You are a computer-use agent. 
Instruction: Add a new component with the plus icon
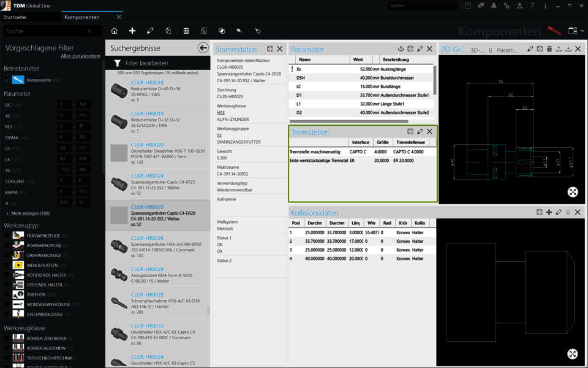132,31
